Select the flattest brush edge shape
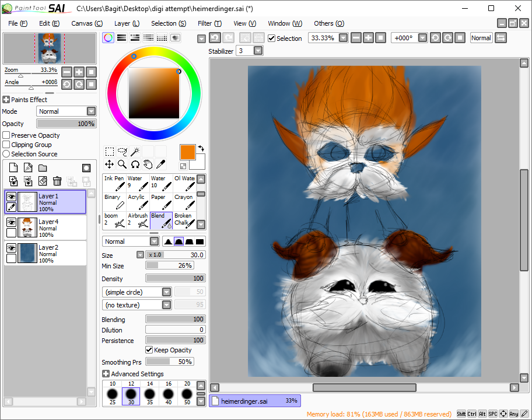Image resolution: width=532 pixels, height=420 pixels. coord(200,242)
